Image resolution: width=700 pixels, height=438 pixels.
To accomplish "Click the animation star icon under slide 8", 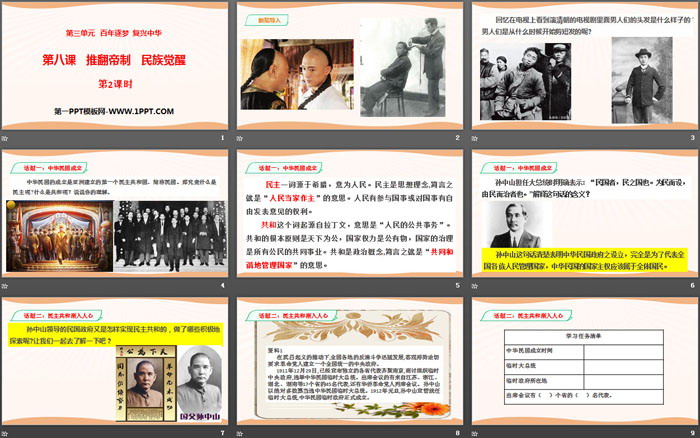I will pyautogui.click(x=240, y=434).
